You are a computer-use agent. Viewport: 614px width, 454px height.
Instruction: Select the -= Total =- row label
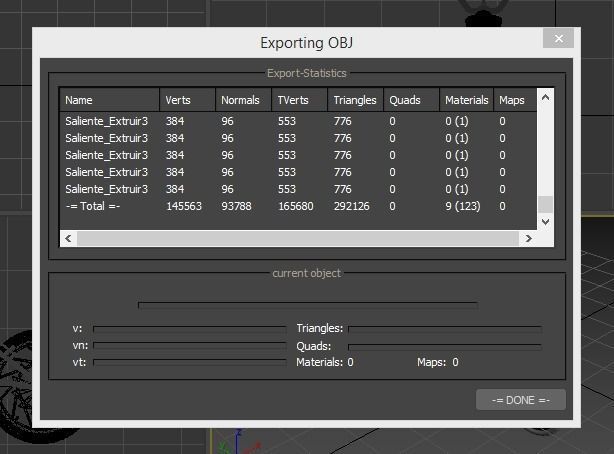tap(93, 206)
